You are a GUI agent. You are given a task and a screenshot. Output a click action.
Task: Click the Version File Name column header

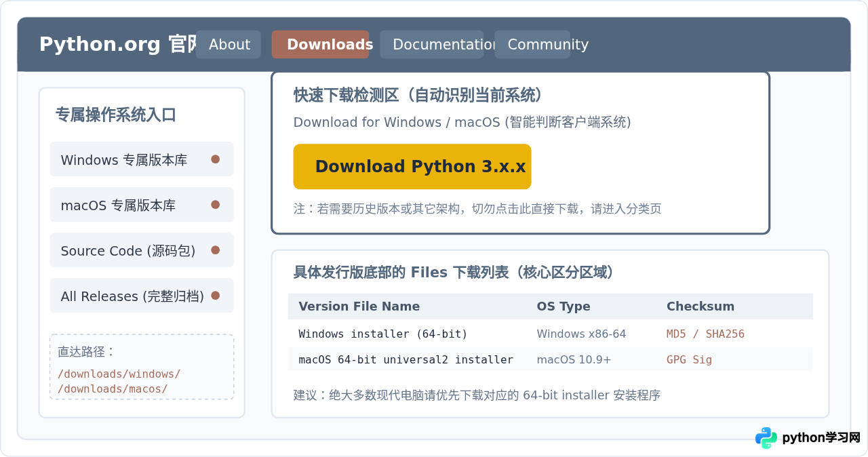click(359, 306)
